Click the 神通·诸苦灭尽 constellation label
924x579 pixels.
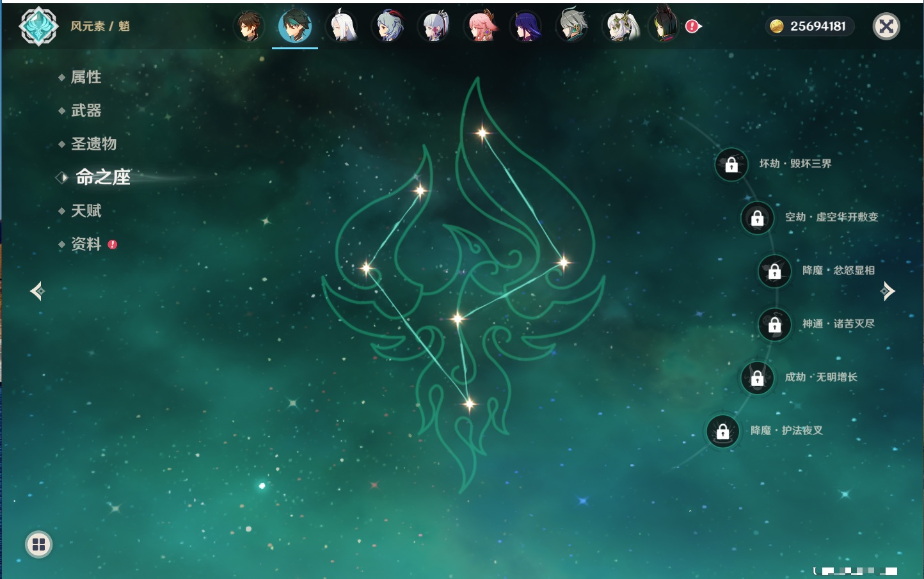coord(838,324)
